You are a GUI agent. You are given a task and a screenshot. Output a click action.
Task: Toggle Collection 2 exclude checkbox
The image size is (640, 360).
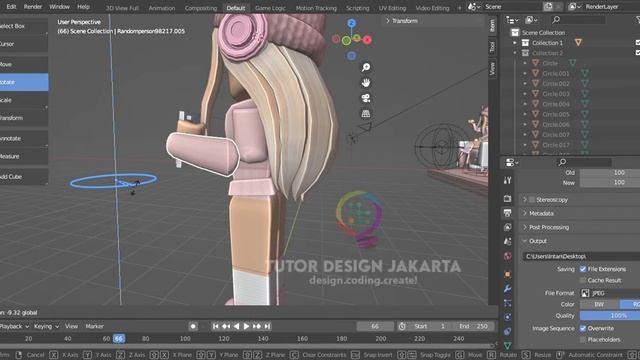[638, 53]
